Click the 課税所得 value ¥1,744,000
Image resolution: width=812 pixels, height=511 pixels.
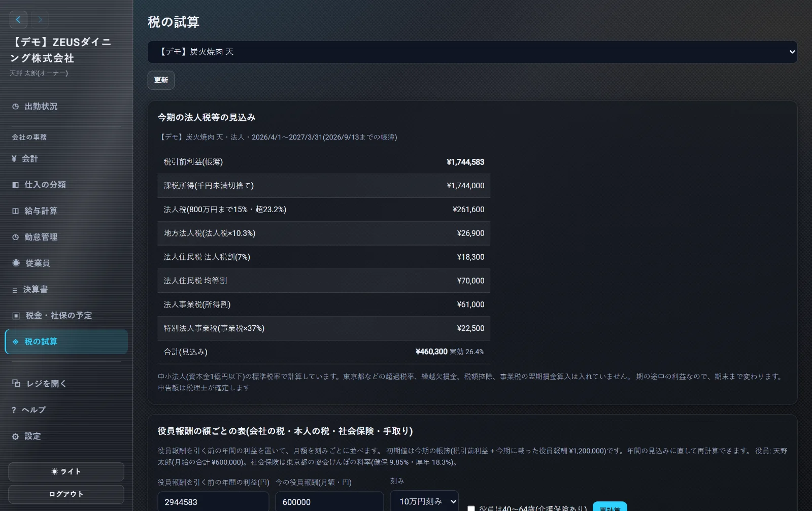click(x=465, y=186)
